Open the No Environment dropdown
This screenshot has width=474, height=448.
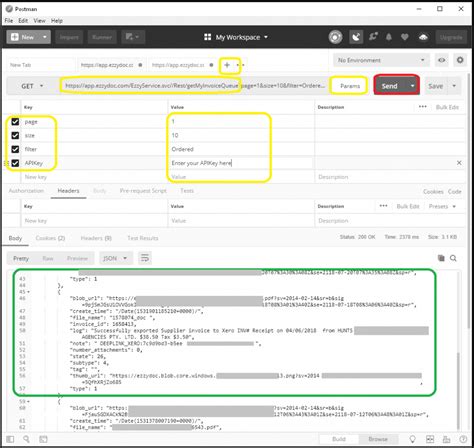[381, 60]
